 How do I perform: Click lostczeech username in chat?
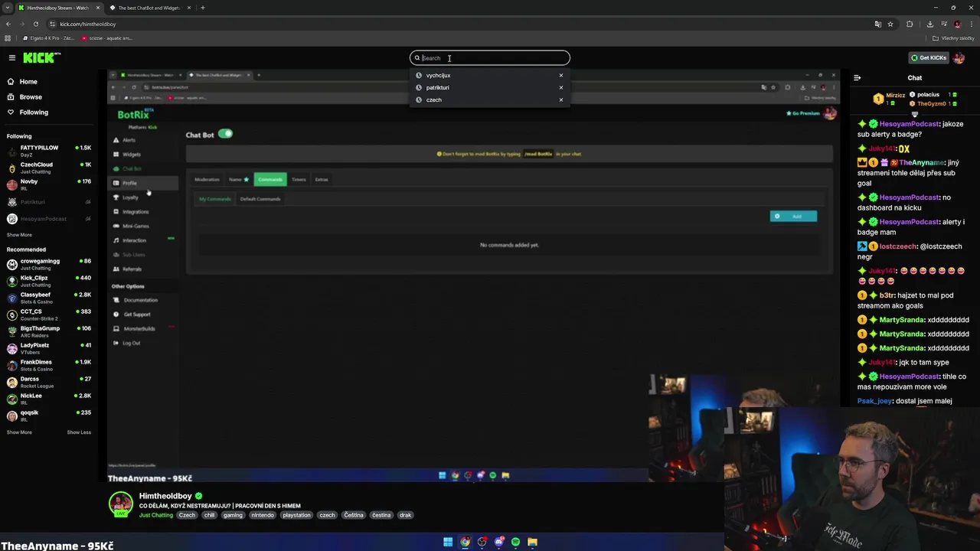coord(898,246)
